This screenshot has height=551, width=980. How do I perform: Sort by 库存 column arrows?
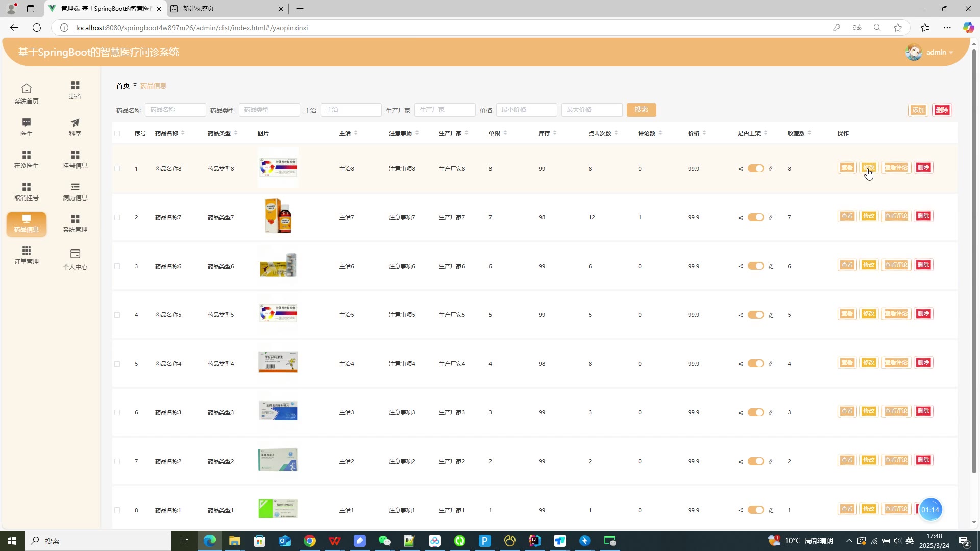coord(555,133)
